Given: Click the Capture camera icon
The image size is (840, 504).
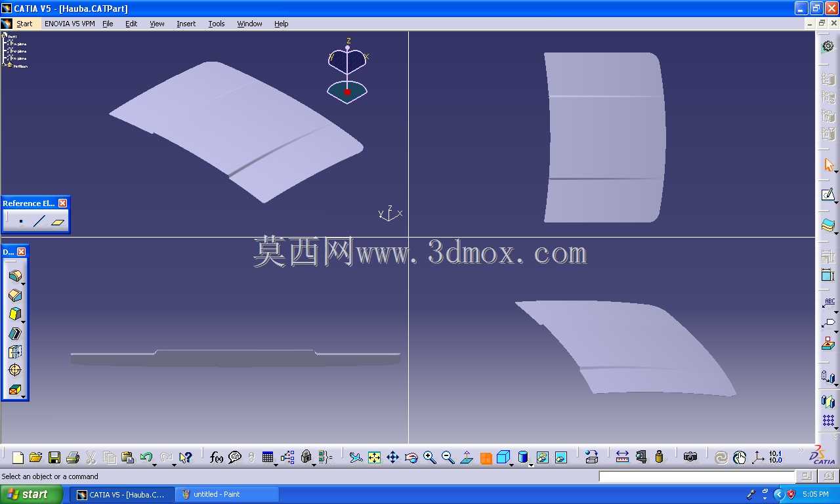Looking at the screenshot, I should pyautogui.click(x=690, y=457).
